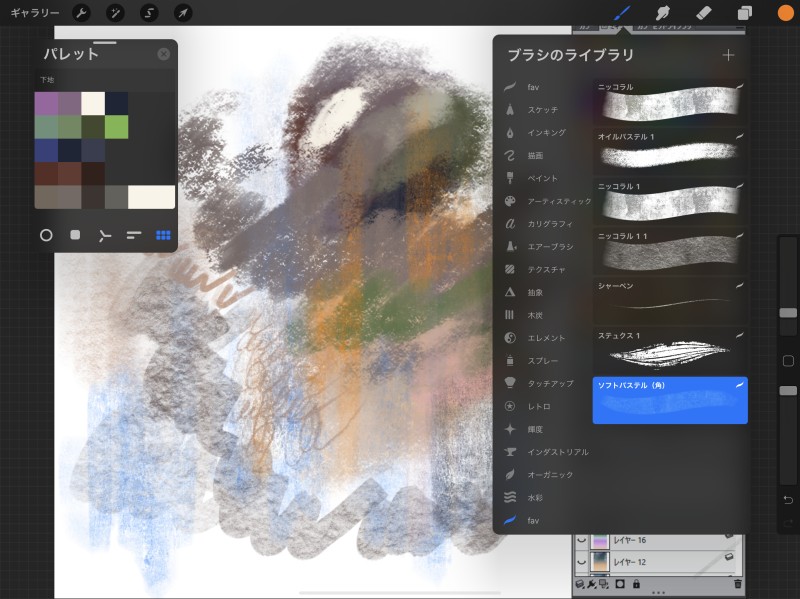Undo with the sidebar undo arrow

788,500
